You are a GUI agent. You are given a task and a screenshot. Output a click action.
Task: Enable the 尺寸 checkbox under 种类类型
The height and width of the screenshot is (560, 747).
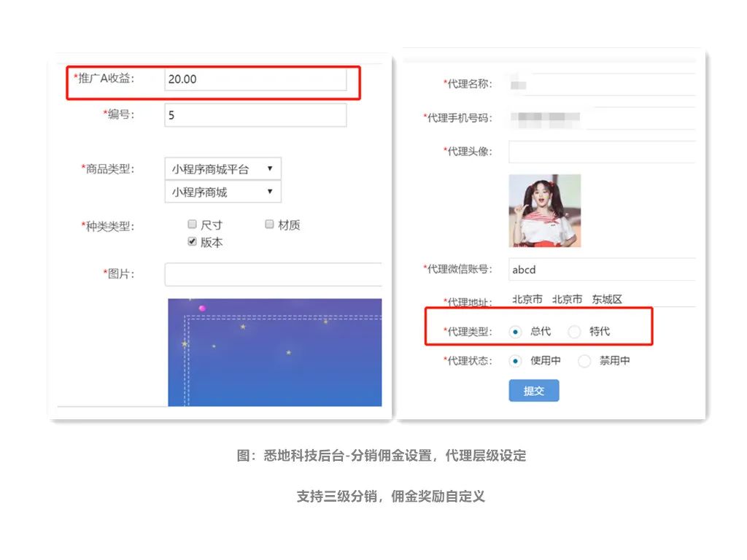click(192, 225)
